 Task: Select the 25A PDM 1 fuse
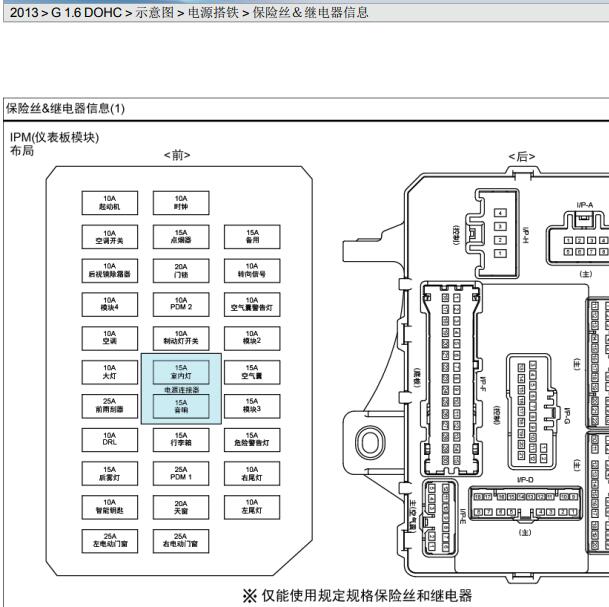pyautogui.click(x=181, y=473)
